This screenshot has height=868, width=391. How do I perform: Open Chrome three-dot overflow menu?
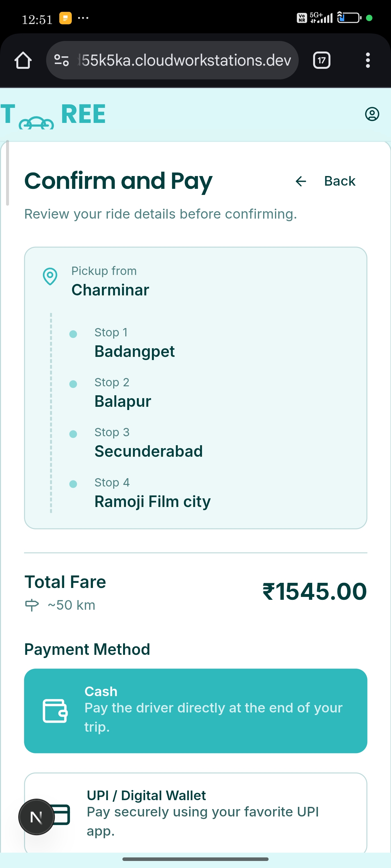point(368,60)
